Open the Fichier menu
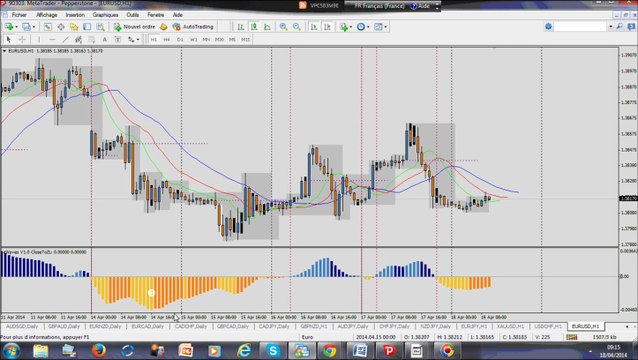Screen dimensions: 638x360 [x=19, y=15]
